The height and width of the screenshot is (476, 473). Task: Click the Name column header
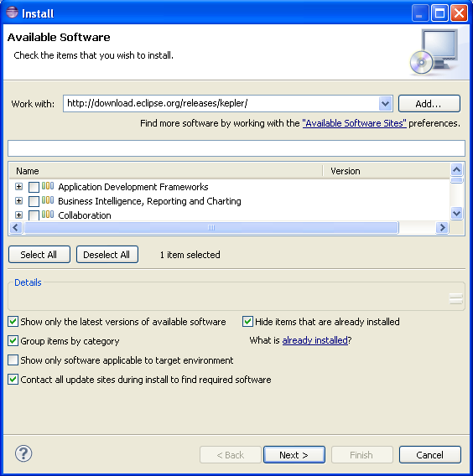tap(165, 171)
